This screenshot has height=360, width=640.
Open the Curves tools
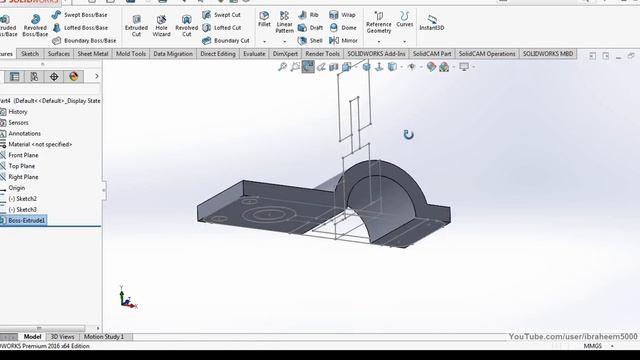[404, 19]
